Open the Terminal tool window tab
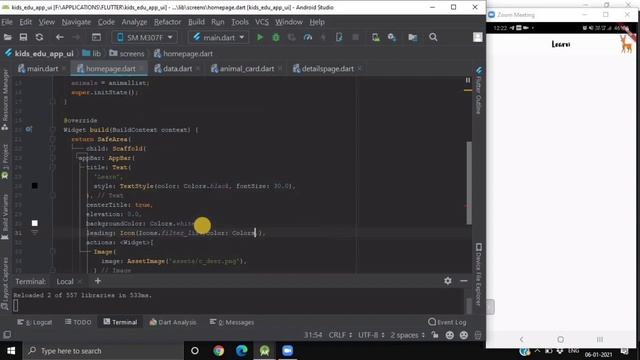Image resolution: width=640 pixels, height=360 pixels. [120, 322]
